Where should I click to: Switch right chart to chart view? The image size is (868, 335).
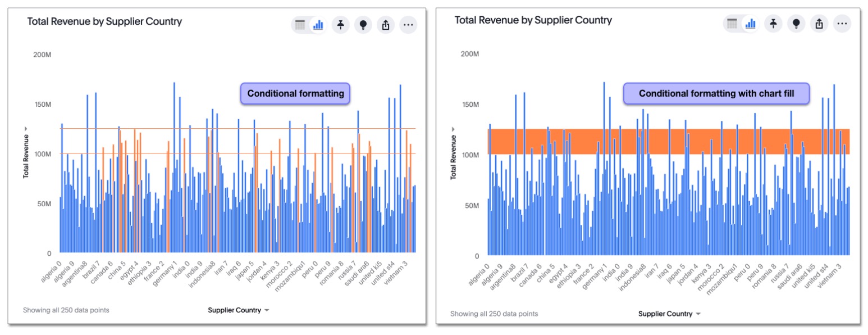point(751,24)
